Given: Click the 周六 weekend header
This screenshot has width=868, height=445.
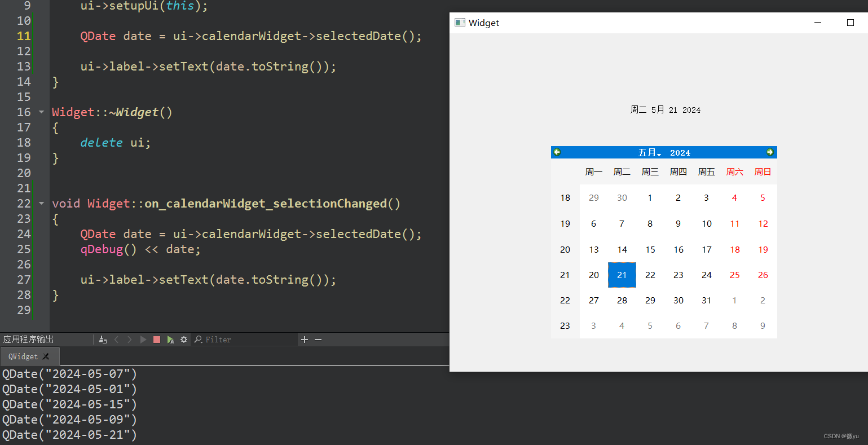Looking at the screenshot, I should (x=735, y=172).
